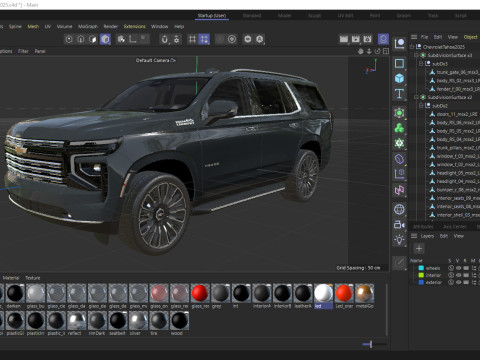This screenshot has width=480, height=360.
Task: Click the green interior layer color swatch
Action: click(x=421, y=275)
